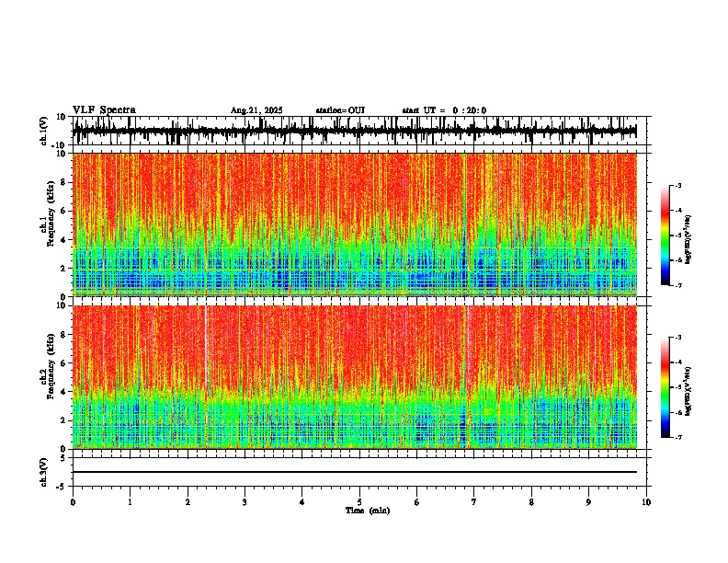Click the "VLF Spectra" title text
The width and height of the screenshot is (728, 563).
point(104,110)
